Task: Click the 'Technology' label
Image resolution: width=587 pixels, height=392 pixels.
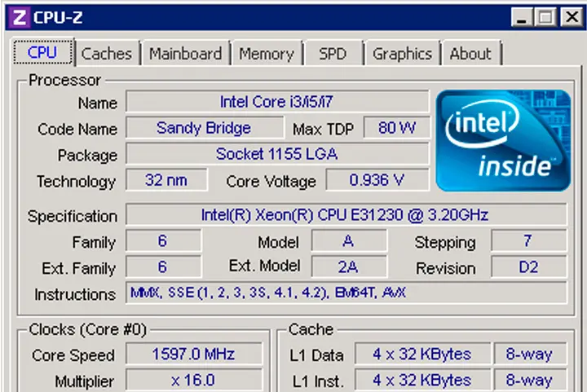Action: click(x=77, y=182)
